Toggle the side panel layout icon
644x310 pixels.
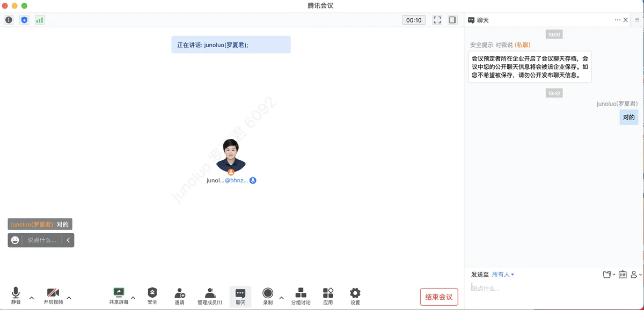[453, 20]
